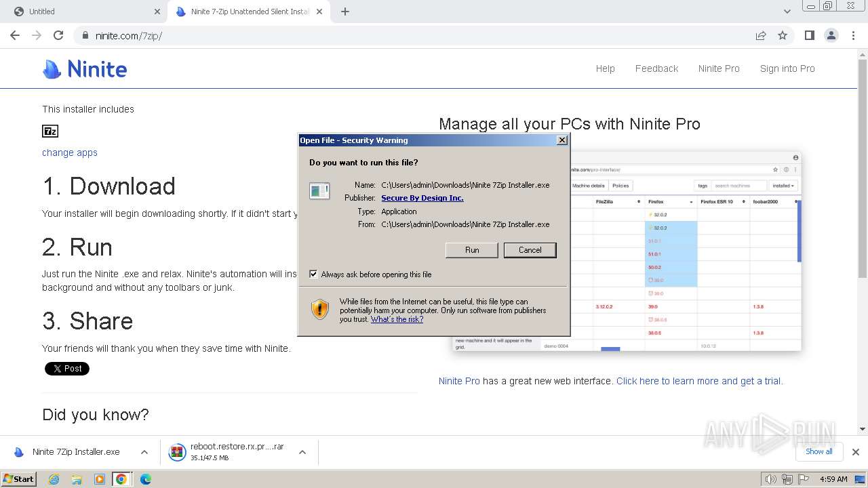The image size is (868, 488).
Task: Click the share page icon in address bar
Action: point(761,35)
